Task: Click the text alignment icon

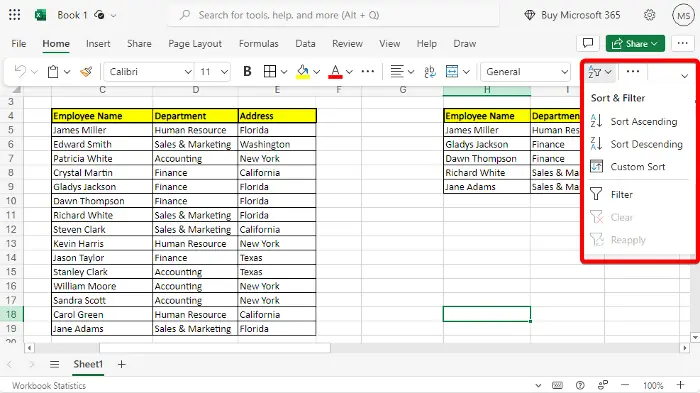Action: pyautogui.click(x=397, y=71)
